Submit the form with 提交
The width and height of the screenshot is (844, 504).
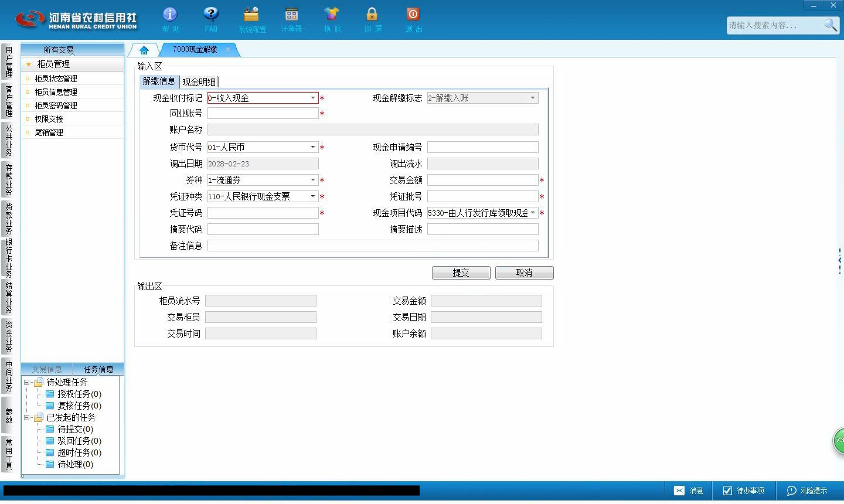[461, 273]
